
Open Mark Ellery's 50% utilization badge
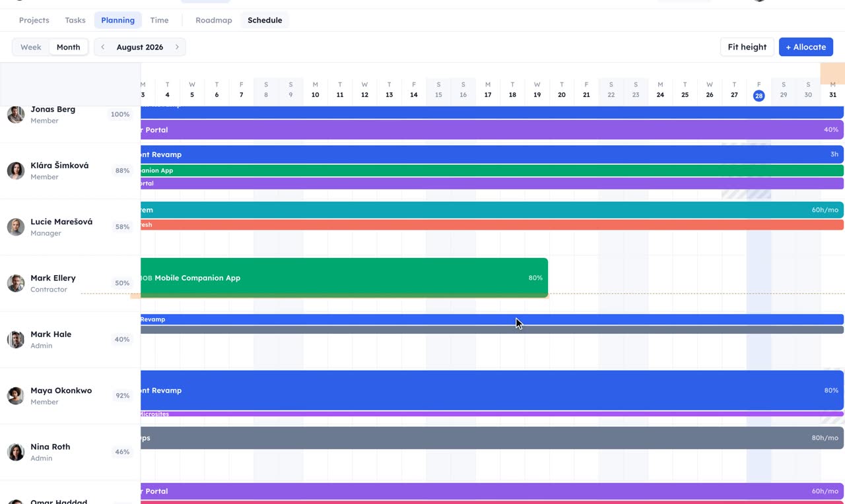click(x=122, y=283)
